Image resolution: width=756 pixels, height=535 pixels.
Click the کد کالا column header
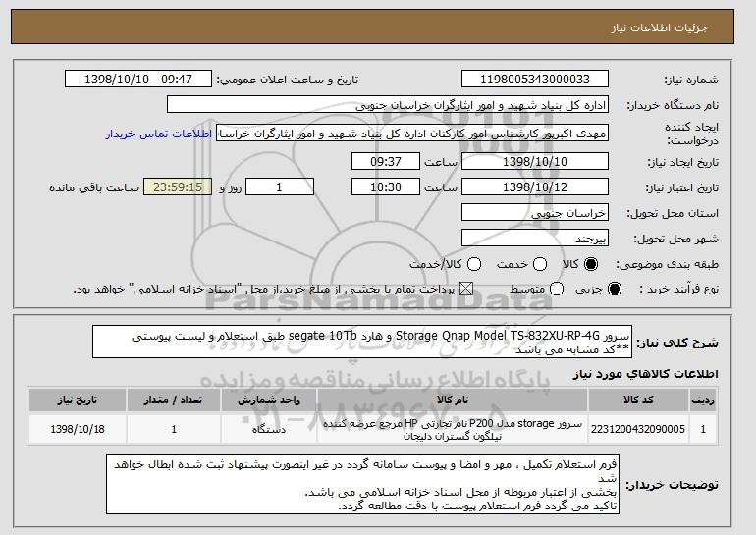[638, 401]
